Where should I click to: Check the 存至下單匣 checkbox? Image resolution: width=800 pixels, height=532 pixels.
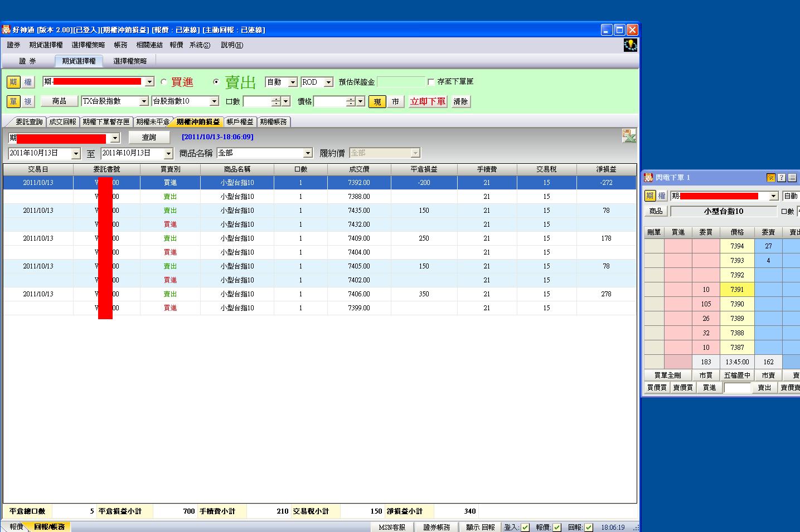430,82
